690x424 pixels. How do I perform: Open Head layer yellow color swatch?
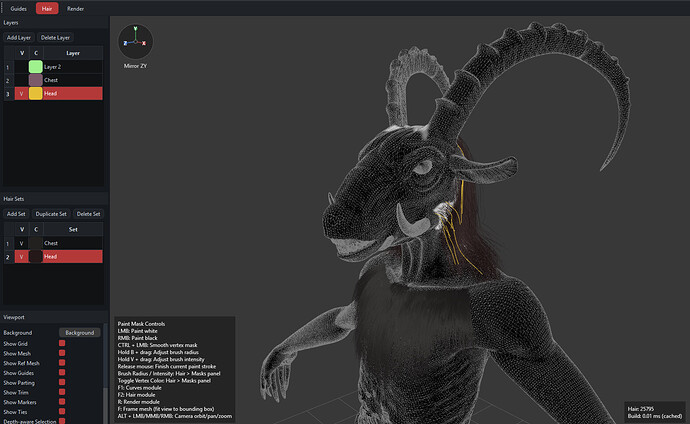tap(36, 93)
